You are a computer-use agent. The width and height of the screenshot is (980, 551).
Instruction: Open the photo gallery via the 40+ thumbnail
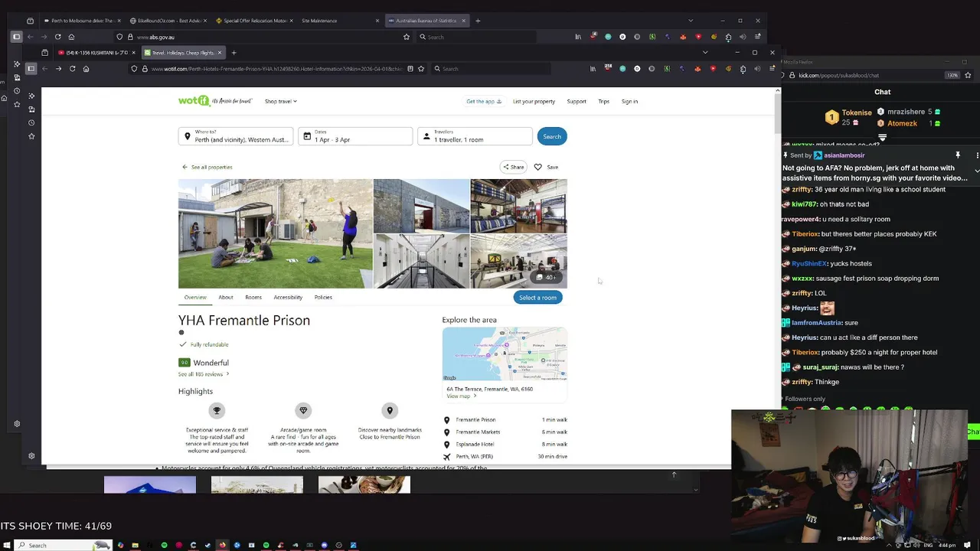tap(518, 261)
